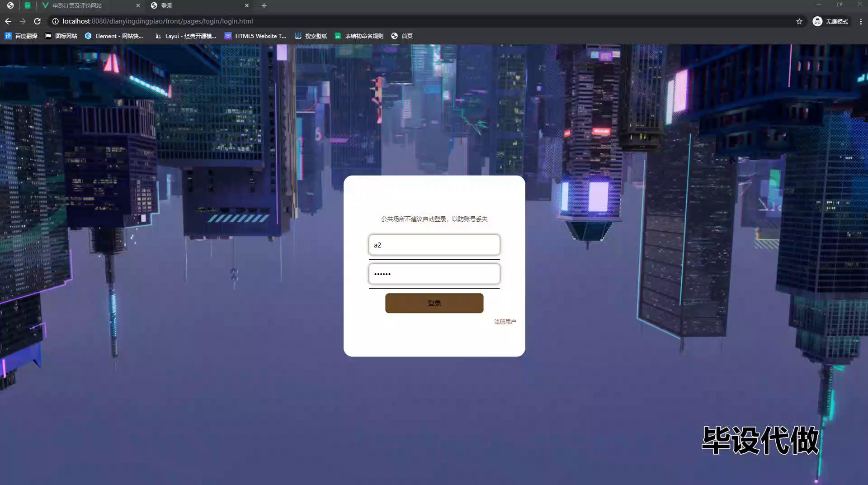Open the 注册用户 register link

coord(505,321)
